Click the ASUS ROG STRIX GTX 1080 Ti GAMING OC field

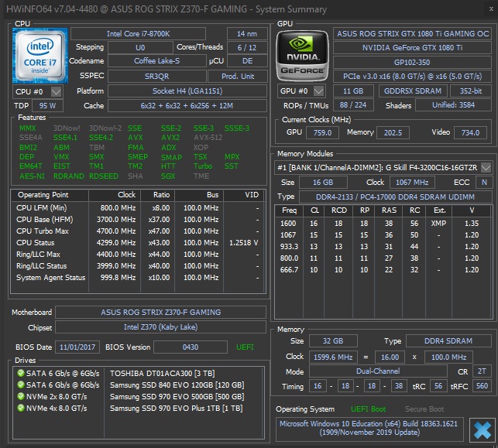click(413, 33)
